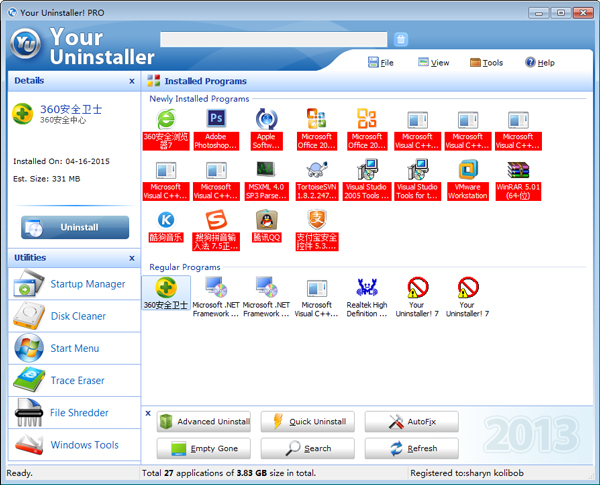Image resolution: width=600 pixels, height=485 pixels.
Task: Click the 'Installed On: 04-16-2015' text
Action: (x=61, y=161)
